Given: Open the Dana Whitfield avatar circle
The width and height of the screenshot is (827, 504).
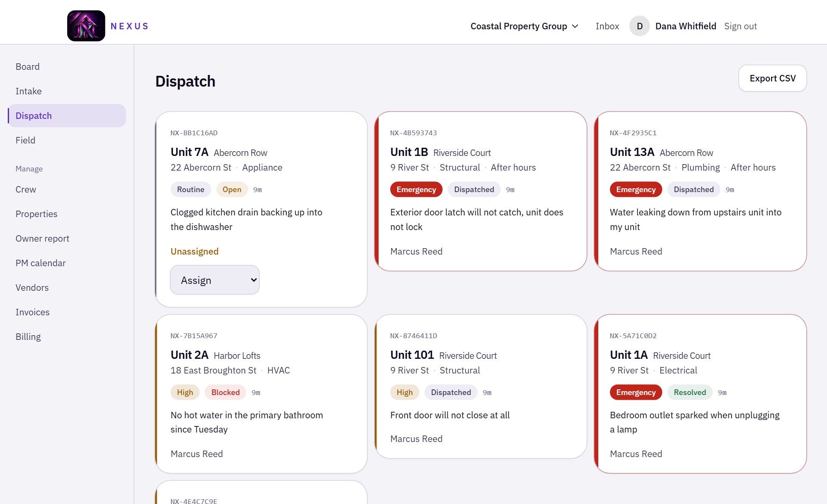Looking at the screenshot, I should (x=640, y=26).
